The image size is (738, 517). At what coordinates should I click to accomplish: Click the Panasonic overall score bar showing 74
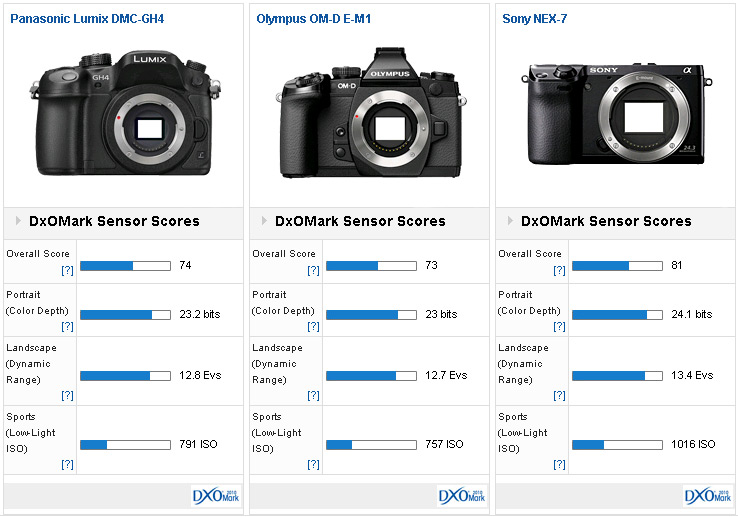125,266
